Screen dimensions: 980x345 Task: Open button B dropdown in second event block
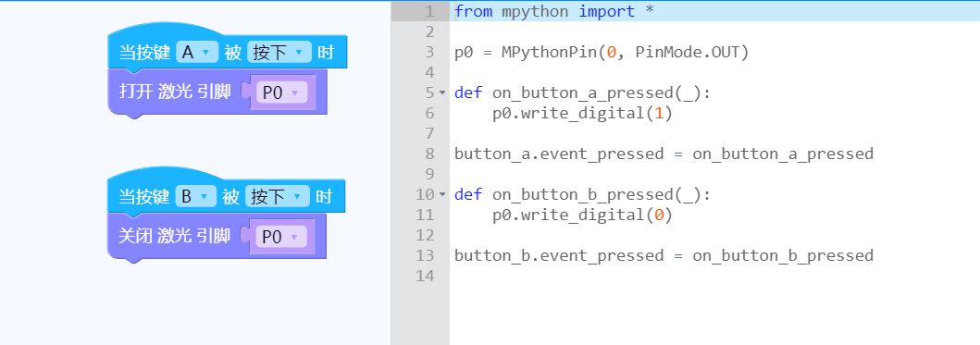click(x=195, y=197)
